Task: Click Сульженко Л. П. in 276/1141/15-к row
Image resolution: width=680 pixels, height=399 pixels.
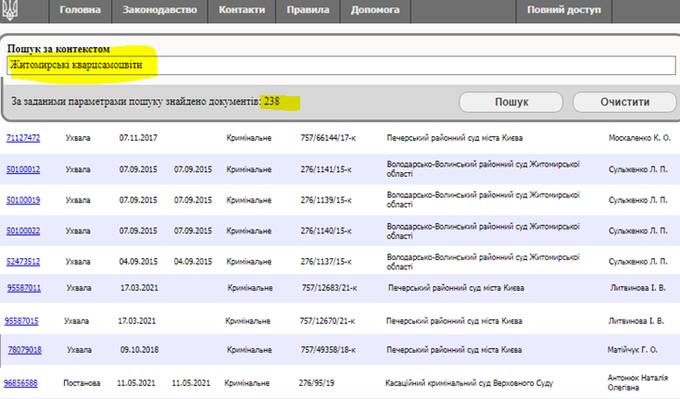Action: tap(638, 169)
